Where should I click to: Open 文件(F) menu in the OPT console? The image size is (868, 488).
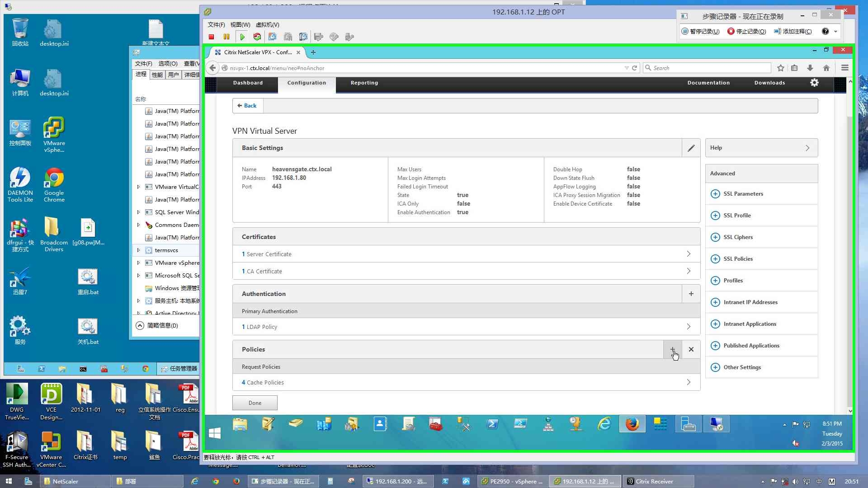tap(216, 25)
